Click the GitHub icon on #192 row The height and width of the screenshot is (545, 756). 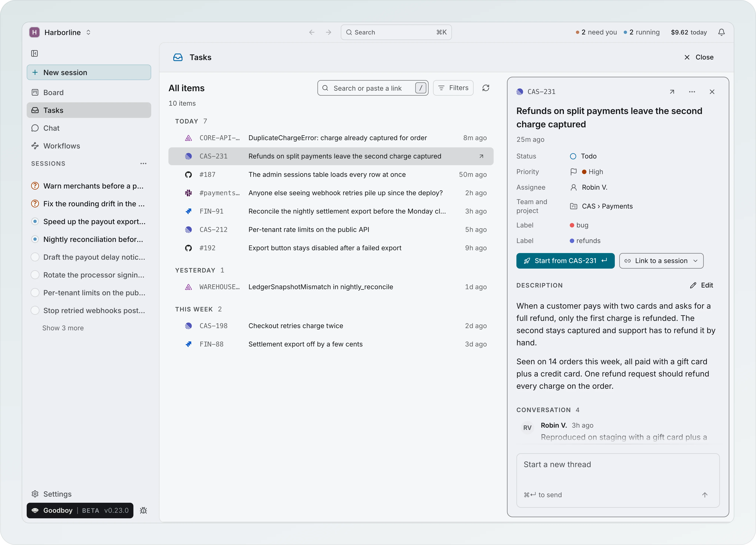click(188, 248)
